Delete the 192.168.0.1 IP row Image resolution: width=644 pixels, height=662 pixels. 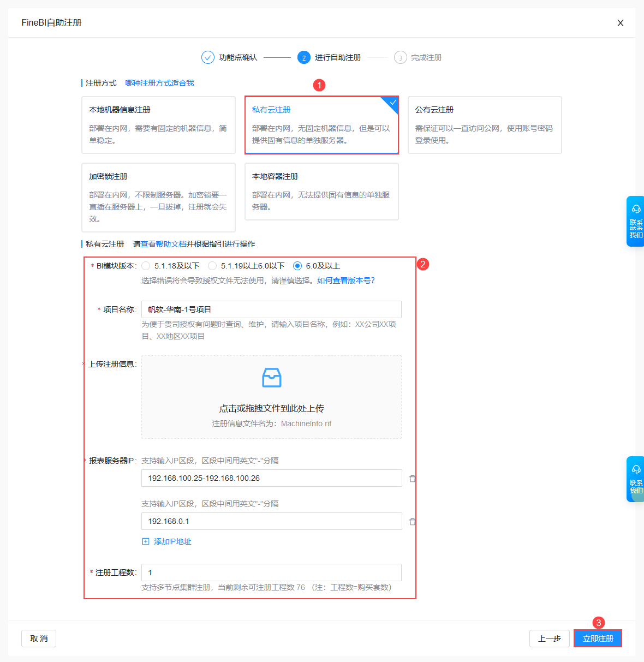pos(413,522)
